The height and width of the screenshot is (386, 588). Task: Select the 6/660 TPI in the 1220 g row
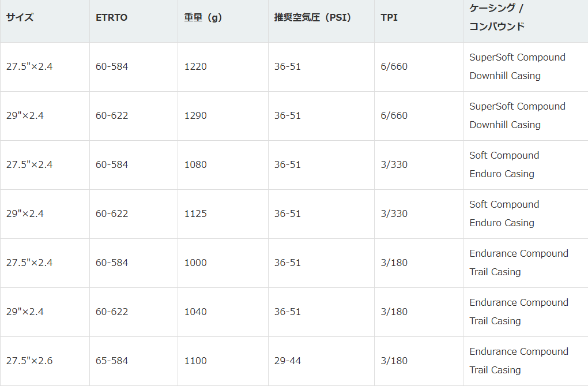tap(394, 66)
